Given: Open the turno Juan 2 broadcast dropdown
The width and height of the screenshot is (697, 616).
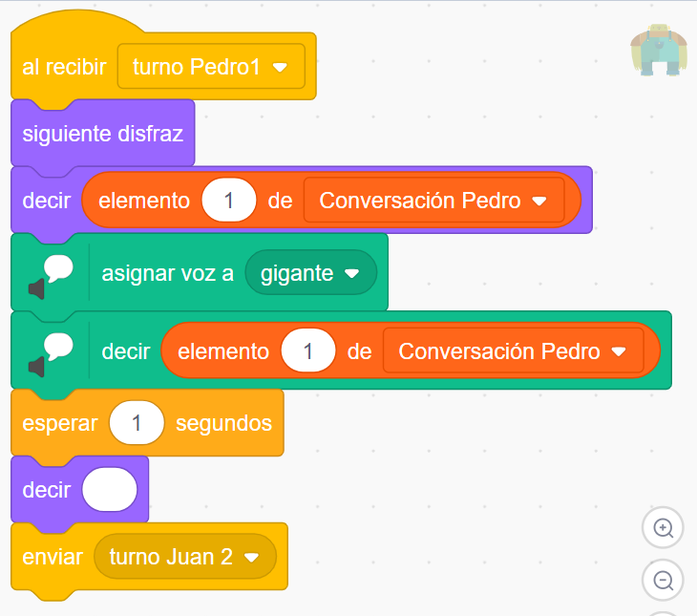Looking at the screenshot, I should click(185, 557).
